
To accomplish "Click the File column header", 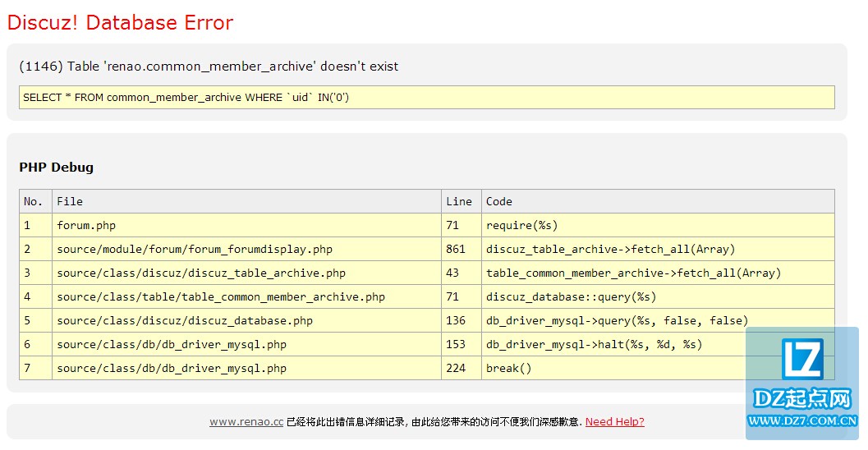I will [246, 201].
